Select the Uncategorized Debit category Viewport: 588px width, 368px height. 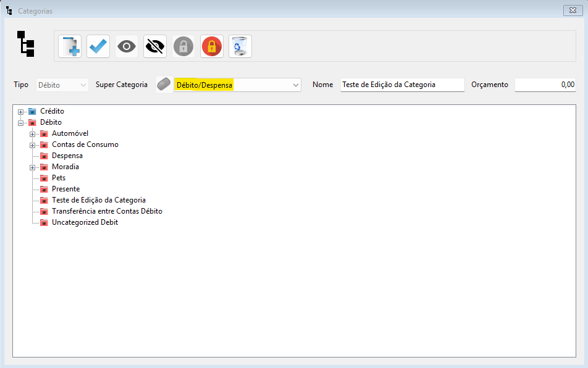(85, 222)
